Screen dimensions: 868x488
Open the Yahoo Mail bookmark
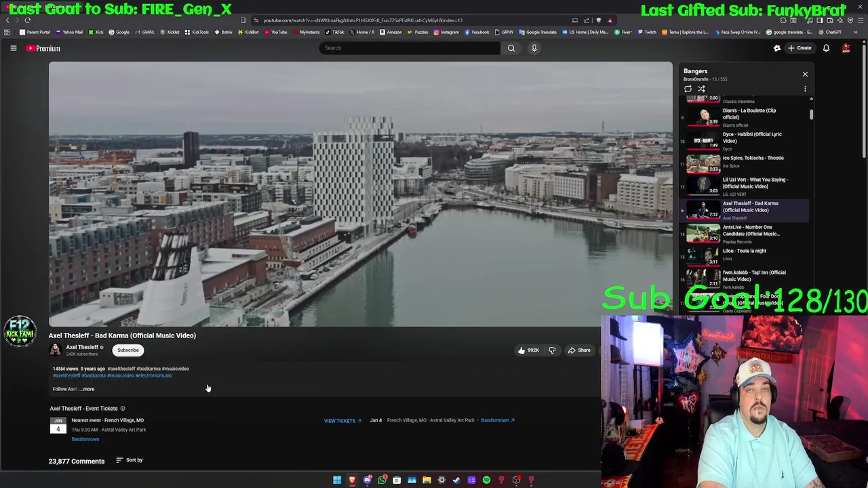pos(69,32)
